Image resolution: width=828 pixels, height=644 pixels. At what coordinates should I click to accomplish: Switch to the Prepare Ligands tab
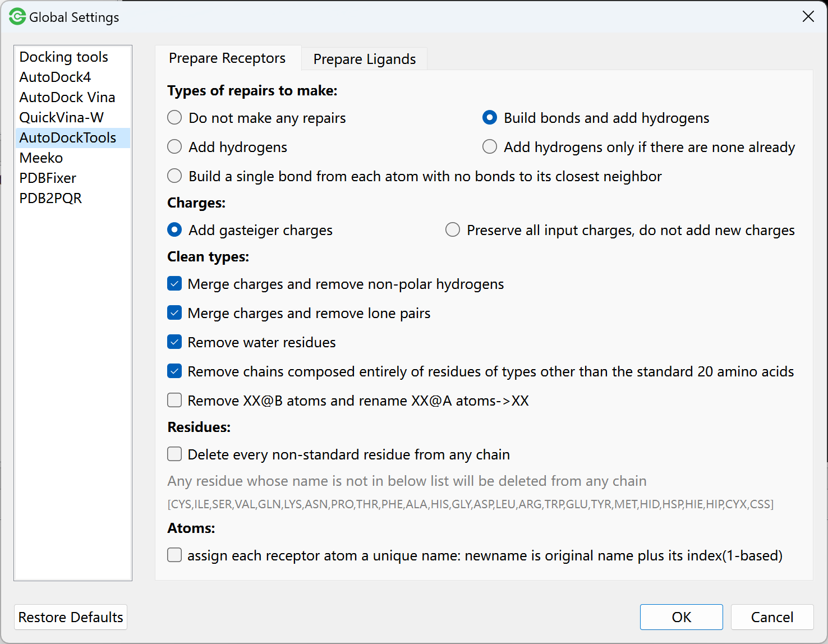click(x=365, y=59)
